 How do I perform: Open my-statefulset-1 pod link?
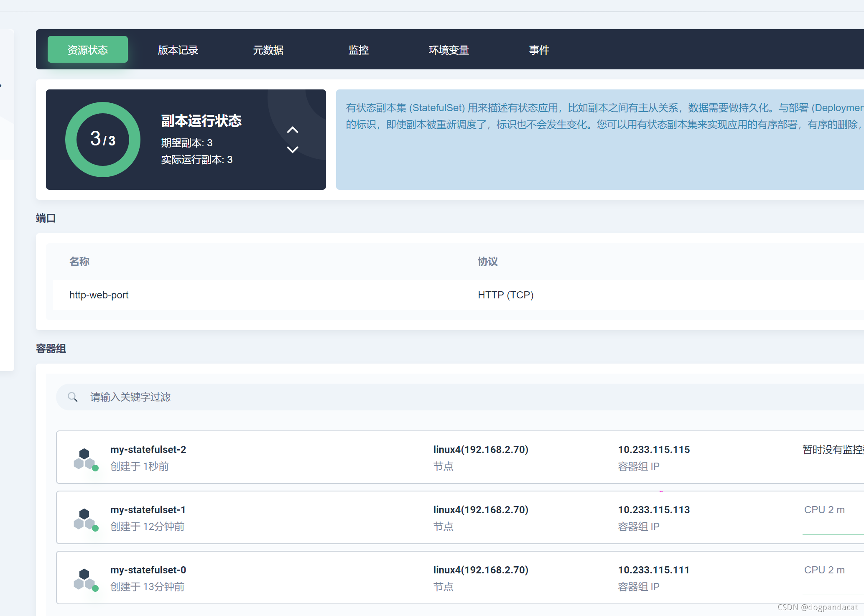click(x=148, y=510)
